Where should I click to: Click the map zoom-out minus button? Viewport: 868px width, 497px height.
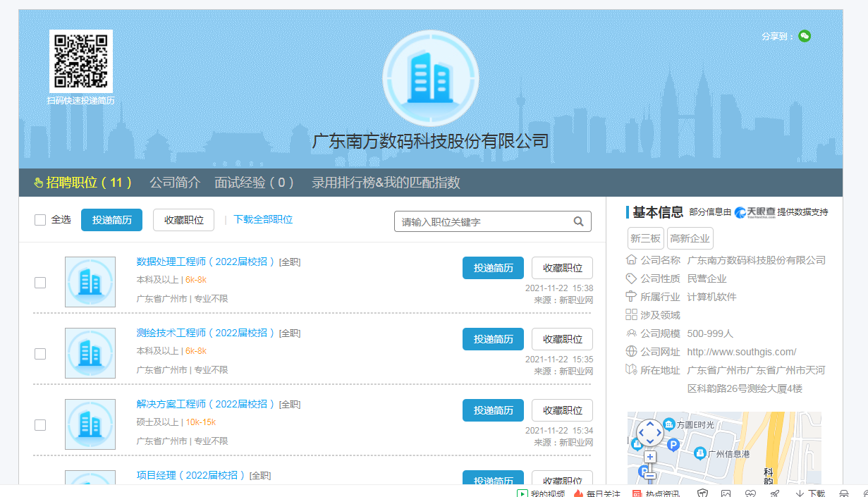tap(649, 475)
